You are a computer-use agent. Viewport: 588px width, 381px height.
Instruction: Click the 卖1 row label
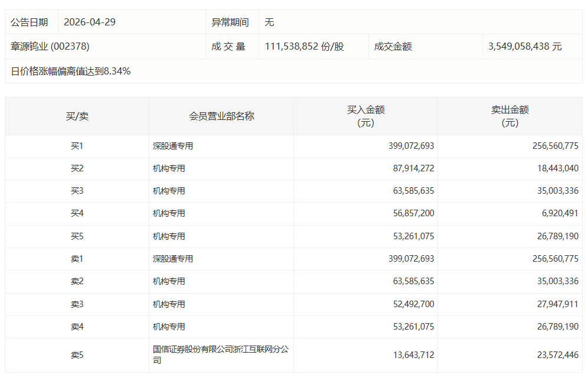click(x=77, y=259)
